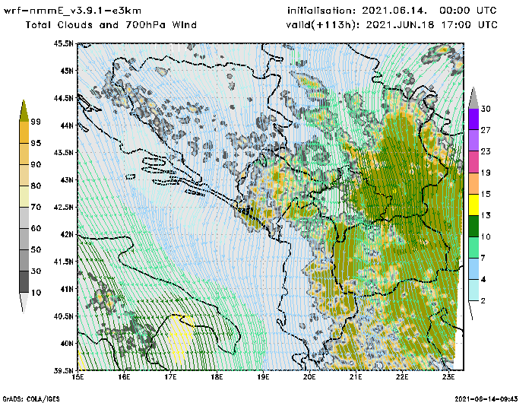Viewport: 532px width, 403px height.
Task: Click the '22E' longitude label
Action: 402,377
